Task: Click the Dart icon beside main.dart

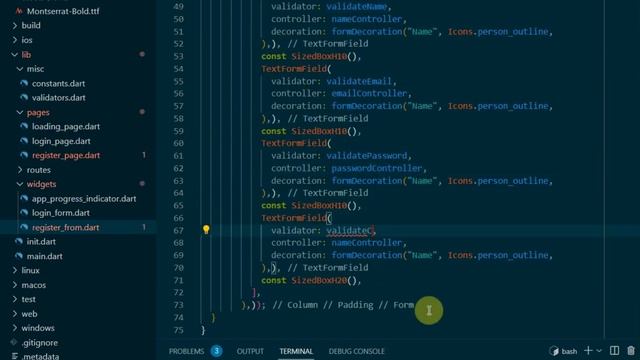Action: [x=19, y=256]
